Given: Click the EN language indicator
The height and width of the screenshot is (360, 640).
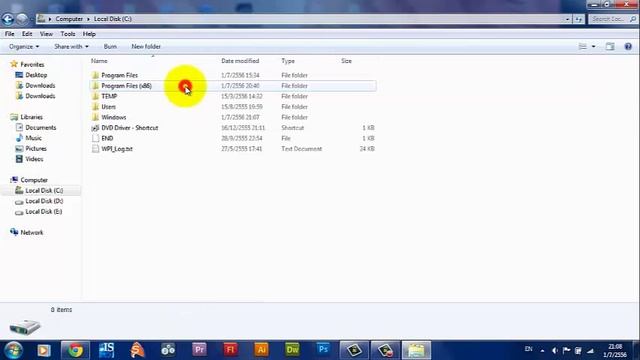Looking at the screenshot, I should tap(529, 349).
